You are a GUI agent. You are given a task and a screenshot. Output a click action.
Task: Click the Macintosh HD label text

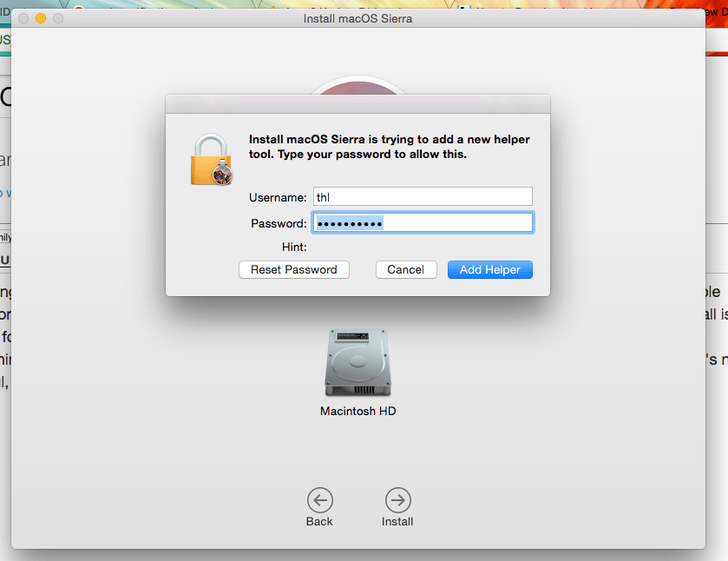click(357, 412)
